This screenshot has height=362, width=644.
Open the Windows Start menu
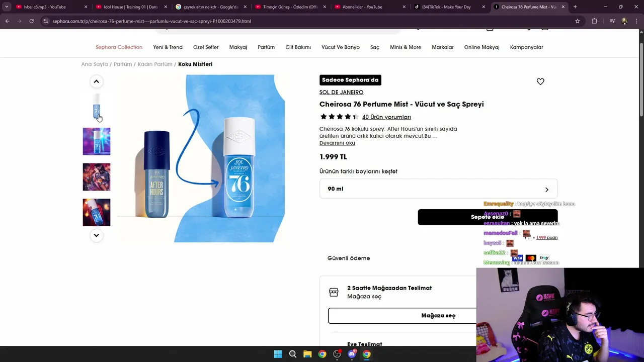pos(278,354)
